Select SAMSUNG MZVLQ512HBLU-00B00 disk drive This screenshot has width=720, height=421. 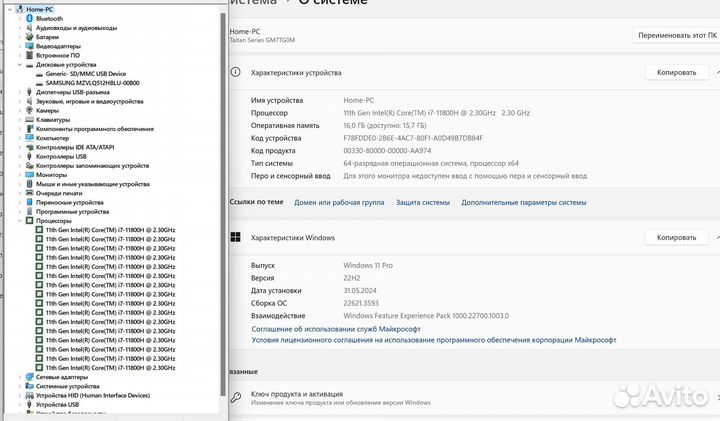(x=92, y=83)
